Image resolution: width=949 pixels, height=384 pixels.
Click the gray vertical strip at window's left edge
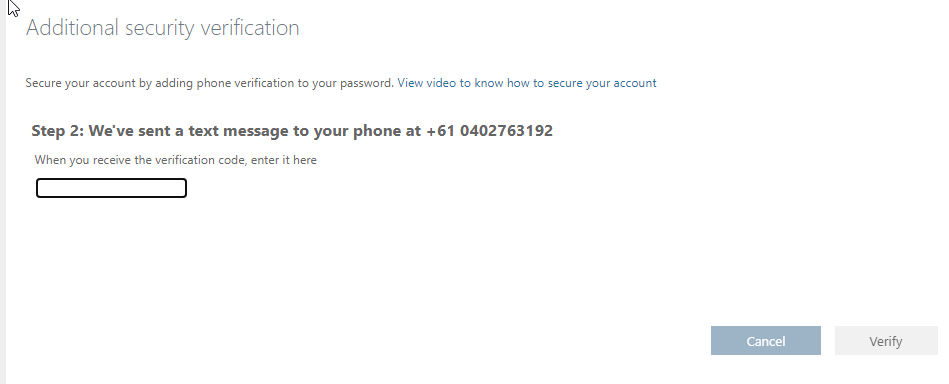click(x=3, y=192)
